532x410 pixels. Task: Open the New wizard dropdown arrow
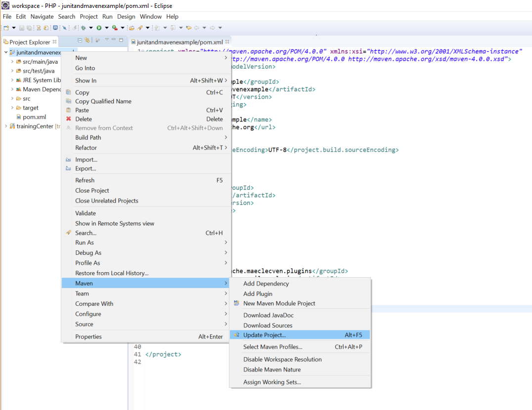pyautogui.click(x=13, y=28)
